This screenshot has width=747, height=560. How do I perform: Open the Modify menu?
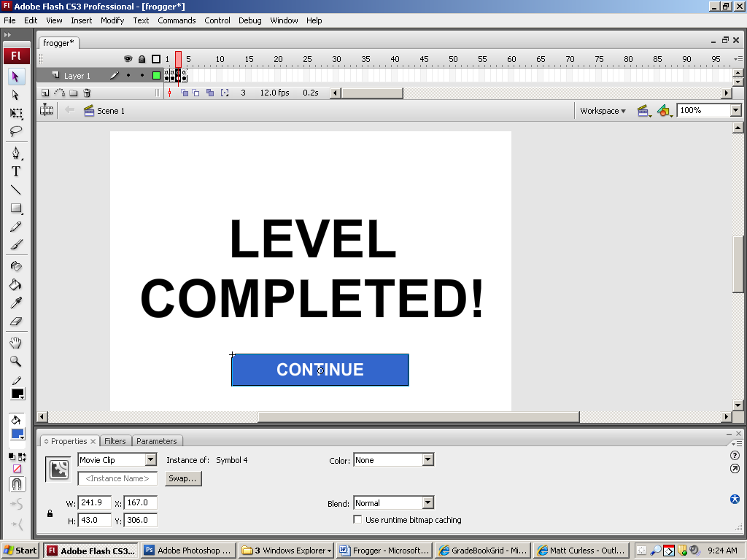pos(112,20)
